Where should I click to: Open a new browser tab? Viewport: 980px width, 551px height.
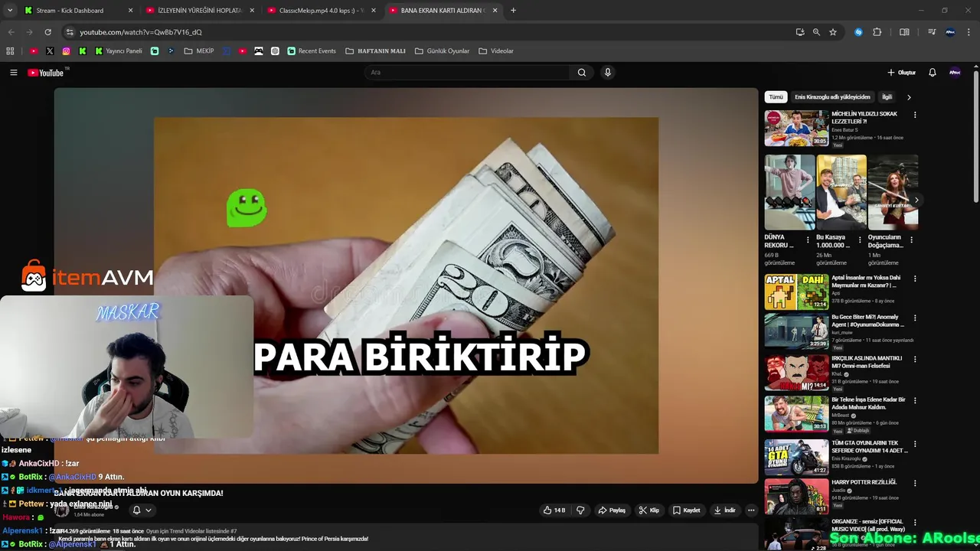tap(513, 11)
